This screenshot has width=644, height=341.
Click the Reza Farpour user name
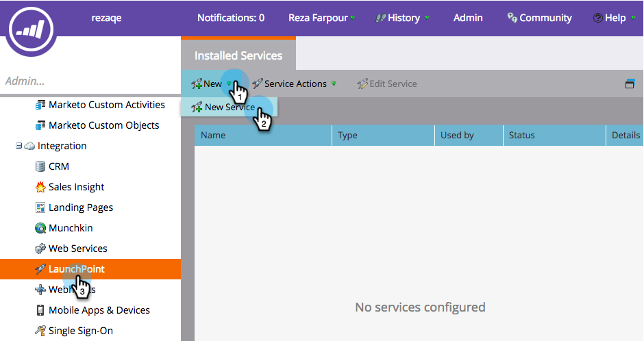[x=318, y=18]
